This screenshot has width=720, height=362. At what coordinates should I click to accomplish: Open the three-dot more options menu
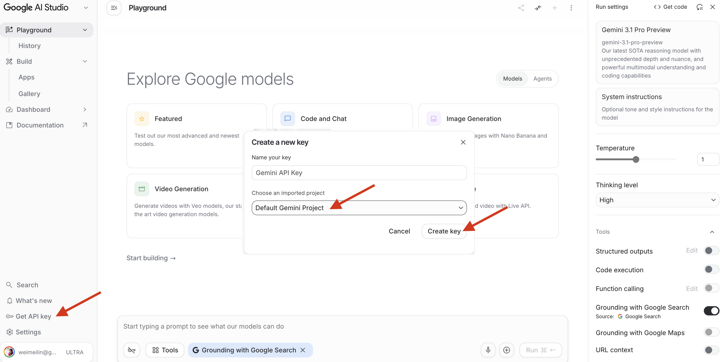tap(571, 8)
